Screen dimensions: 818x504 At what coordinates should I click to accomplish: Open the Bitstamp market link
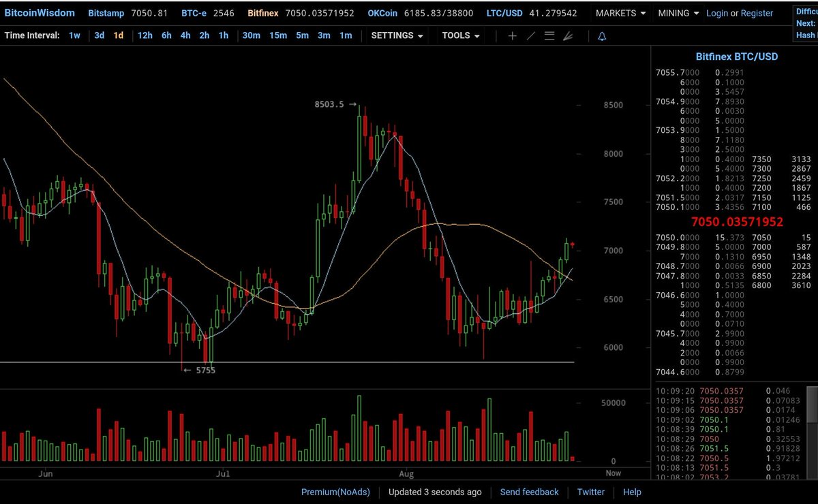pos(107,13)
